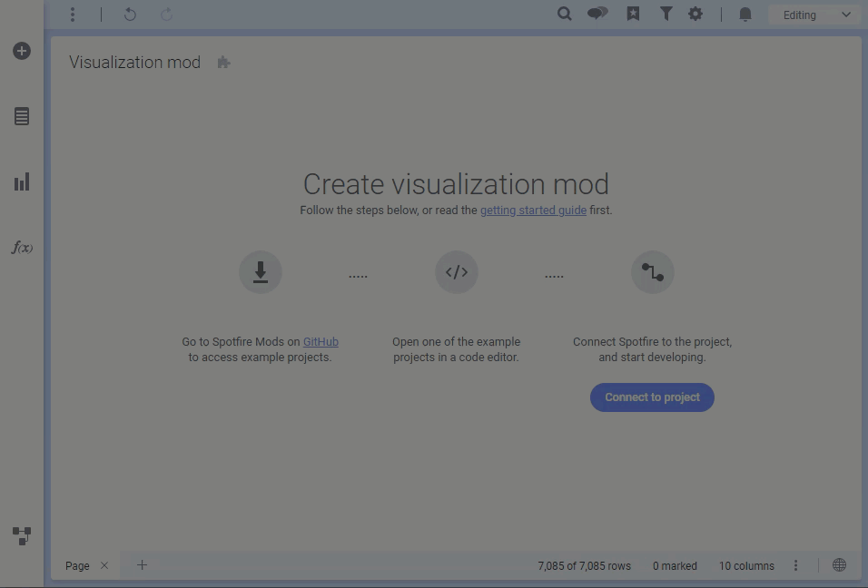Image resolution: width=868 pixels, height=588 pixels.
Task: Click the connection nodes step icon
Action: coord(653,272)
